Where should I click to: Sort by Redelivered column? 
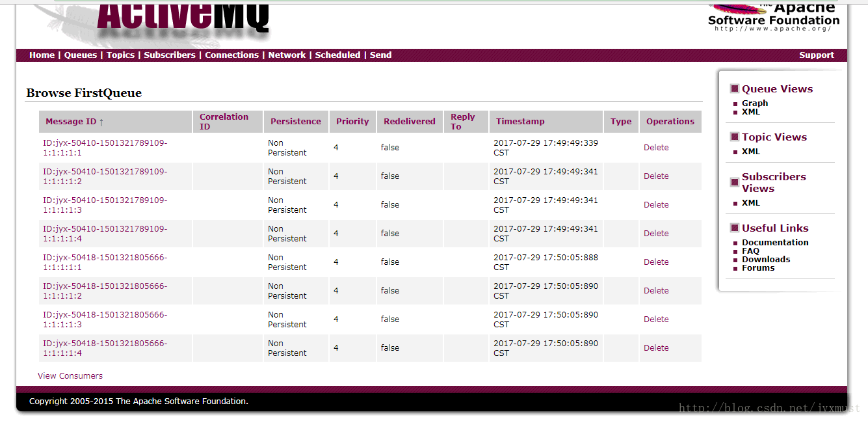(x=410, y=122)
